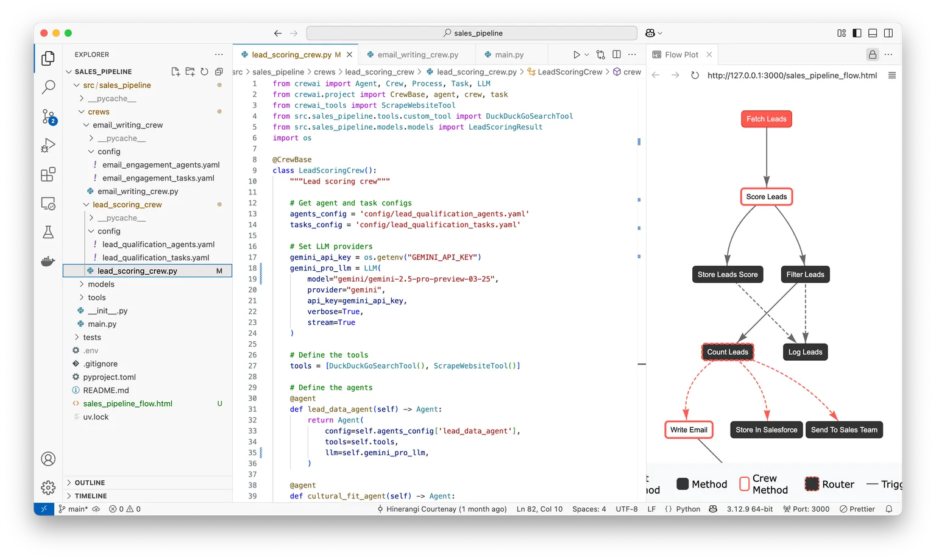This screenshot has width=936, height=560.
Task: Open Explorer more actions ellipsis
Action: point(219,54)
